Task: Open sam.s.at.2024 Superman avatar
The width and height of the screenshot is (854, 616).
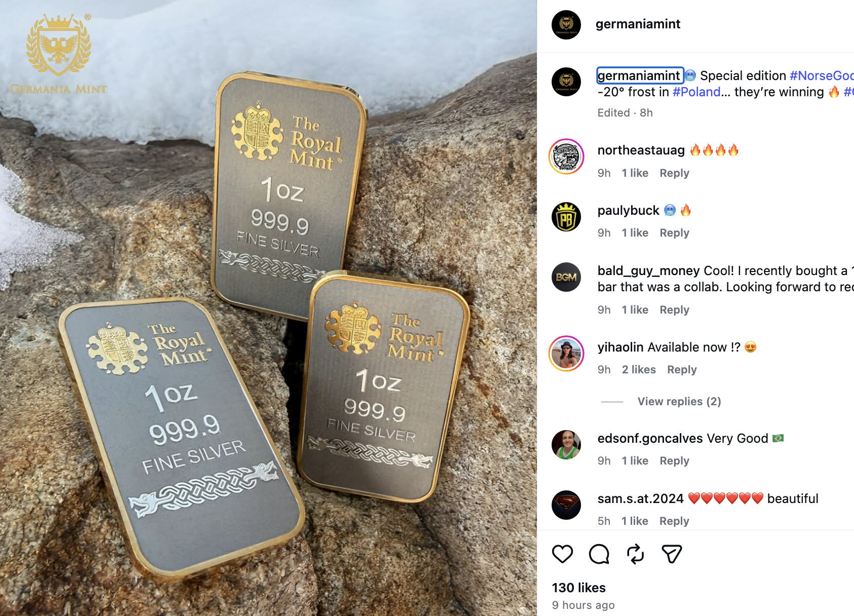Action: (x=566, y=505)
